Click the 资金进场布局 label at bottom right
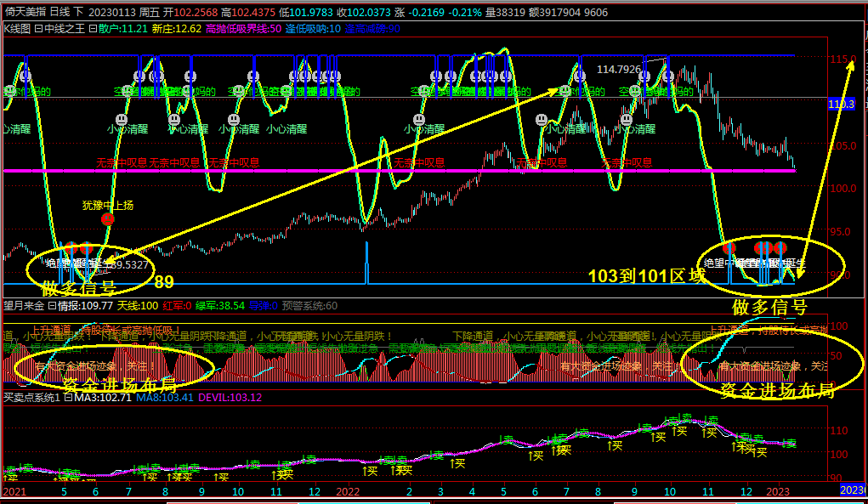This screenshot has height=504, width=868. coord(775,390)
